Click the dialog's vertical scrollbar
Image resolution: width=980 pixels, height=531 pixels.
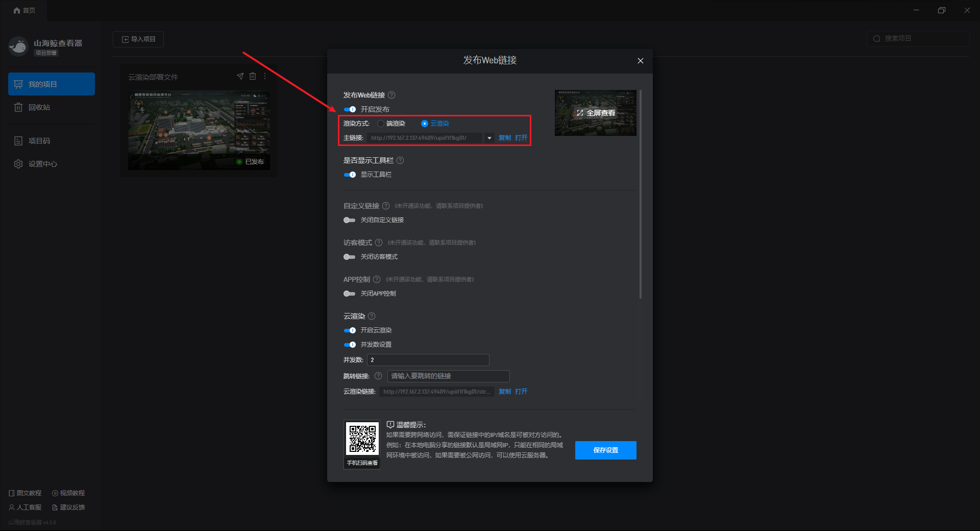641,194
